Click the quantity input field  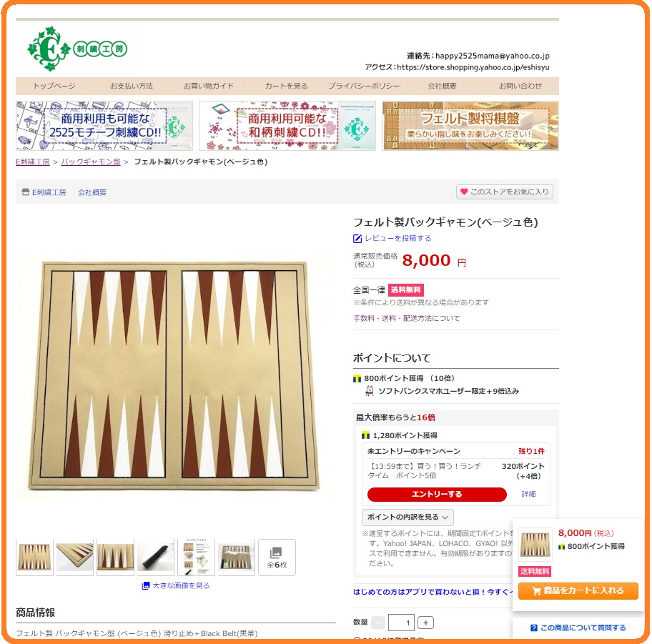[401, 623]
